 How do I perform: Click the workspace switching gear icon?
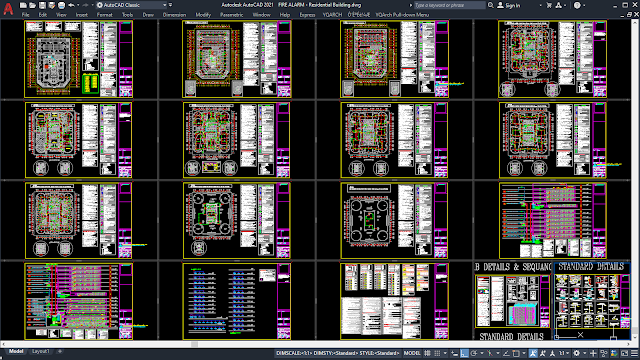pos(576,353)
